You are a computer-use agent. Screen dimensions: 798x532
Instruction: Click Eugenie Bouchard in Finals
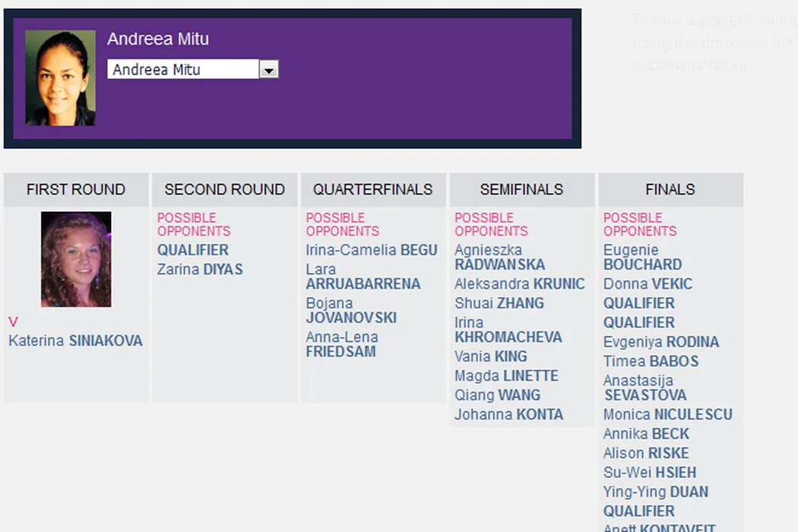point(642,258)
